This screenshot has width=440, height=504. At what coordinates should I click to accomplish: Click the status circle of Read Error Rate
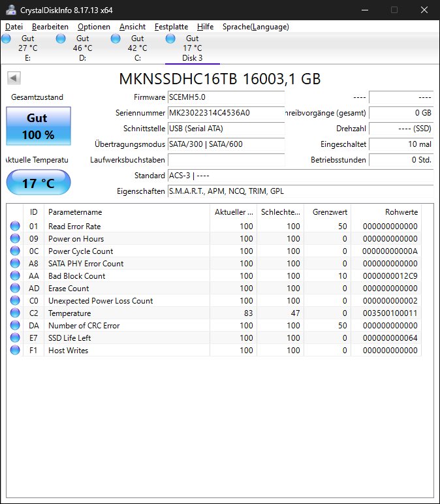15,226
